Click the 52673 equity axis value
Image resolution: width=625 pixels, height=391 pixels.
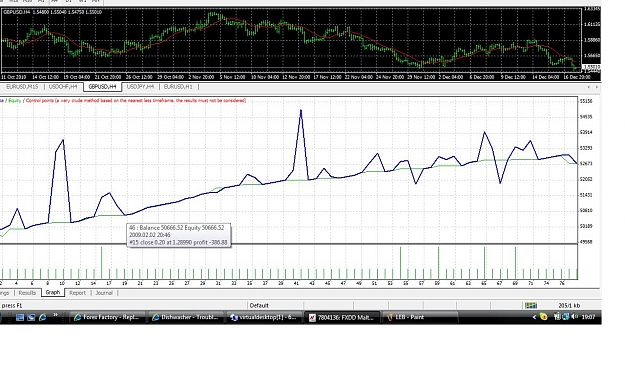[587, 163]
